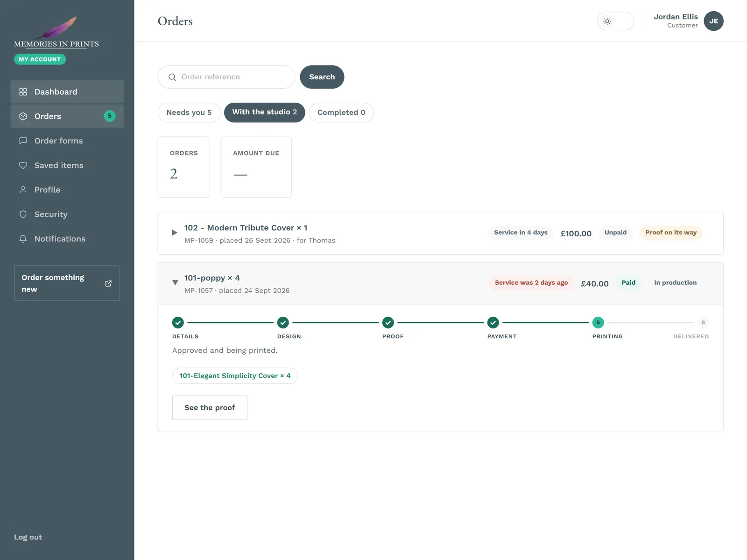This screenshot has height=560, width=747.
Task: Click the Saved items heart icon
Action: coord(23,165)
